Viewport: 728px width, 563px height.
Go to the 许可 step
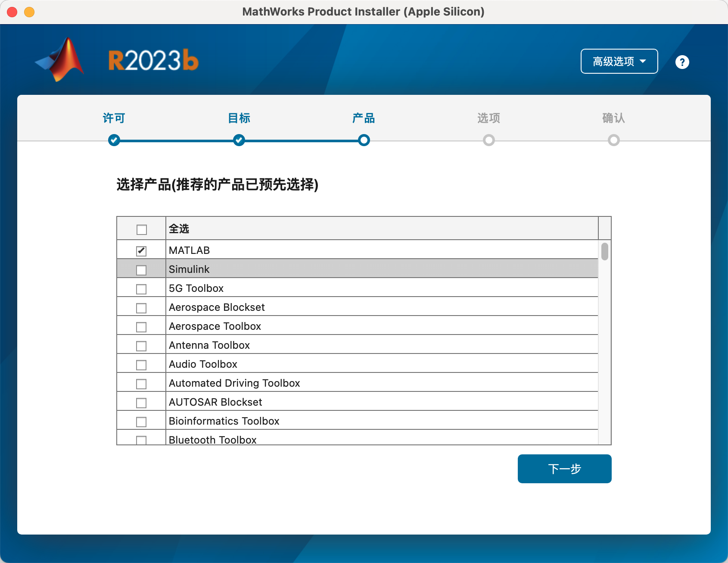(x=114, y=118)
